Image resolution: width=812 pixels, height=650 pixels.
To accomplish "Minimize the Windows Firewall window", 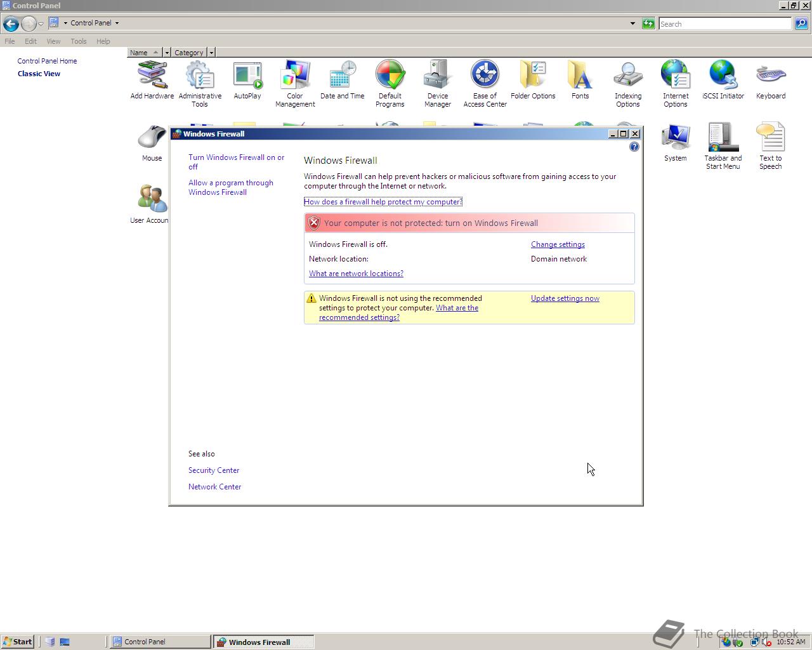I will (x=613, y=134).
